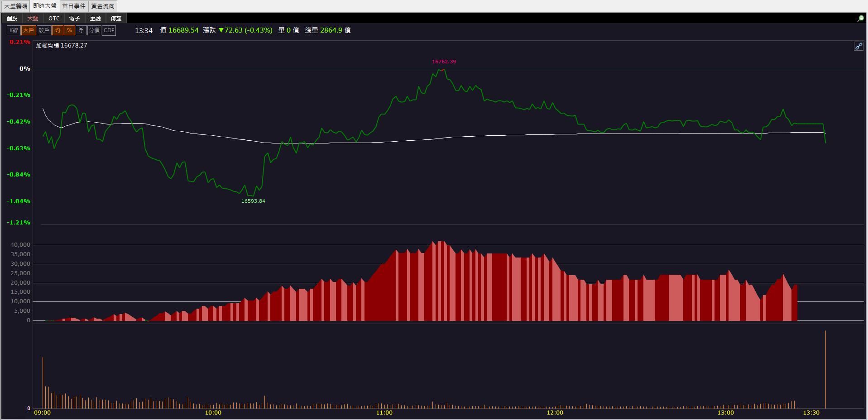The height and width of the screenshot is (420, 868).
Task: Toggle the % percentage axis button
Action: (x=69, y=30)
